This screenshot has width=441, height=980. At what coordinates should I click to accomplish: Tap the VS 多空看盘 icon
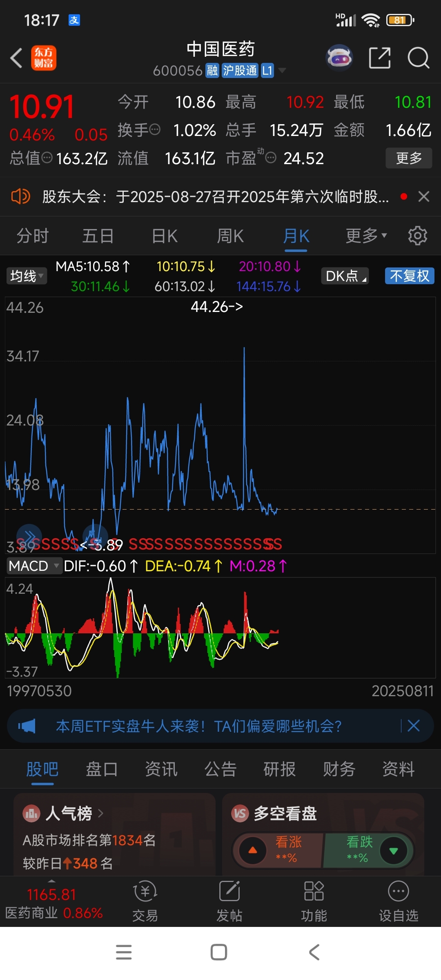(240, 813)
